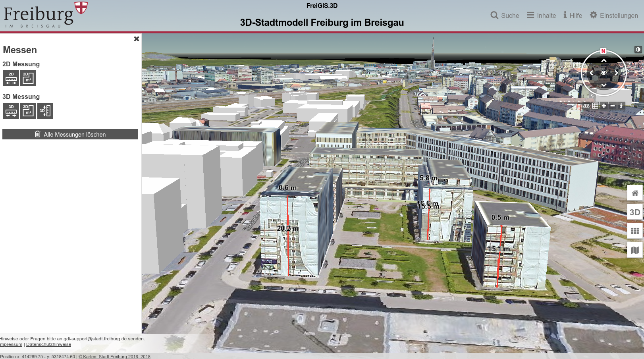Select the 3D height measurement tool
Image resolution: width=644 pixels, height=359 pixels.
pos(45,110)
